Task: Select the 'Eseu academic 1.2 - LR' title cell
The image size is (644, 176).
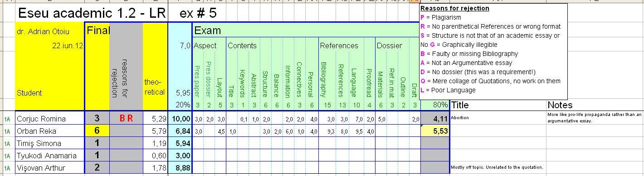Action: click(x=92, y=14)
